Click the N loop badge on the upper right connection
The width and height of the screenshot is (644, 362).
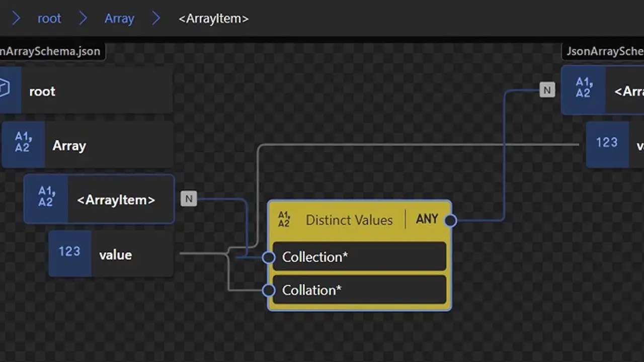click(x=547, y=90)
